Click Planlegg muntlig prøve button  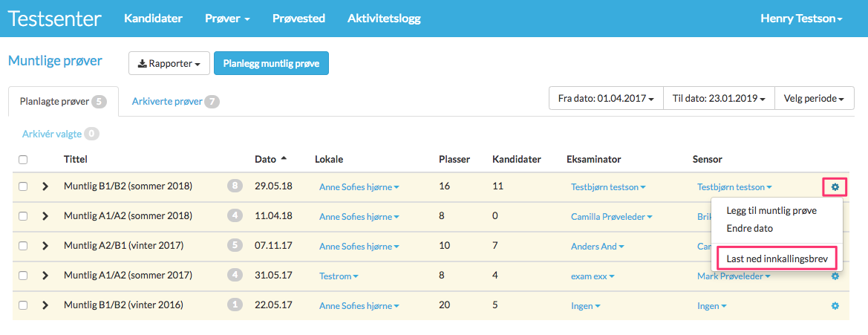271,63
